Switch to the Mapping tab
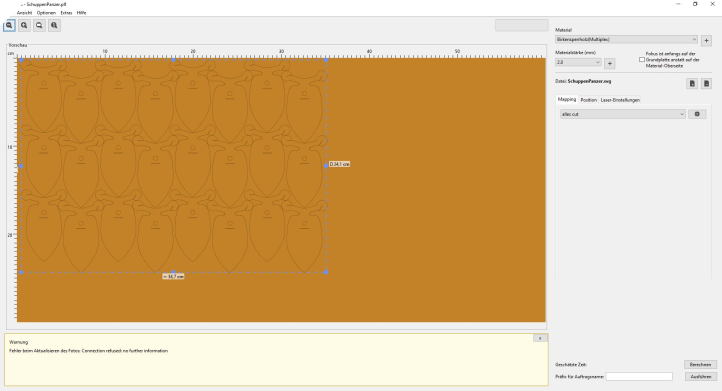722x391 pixels. tap(567, 99)
